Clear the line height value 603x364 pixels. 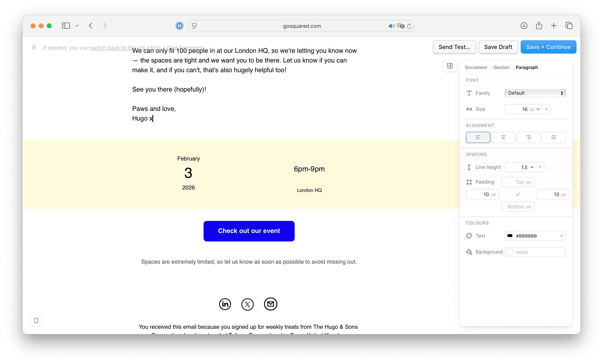point(540,167)
